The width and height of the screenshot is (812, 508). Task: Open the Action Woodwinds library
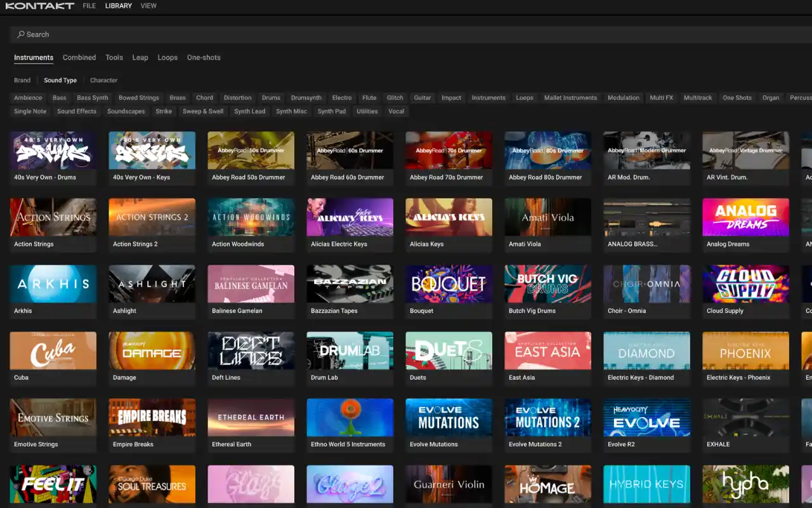click(x=251, y=225)
